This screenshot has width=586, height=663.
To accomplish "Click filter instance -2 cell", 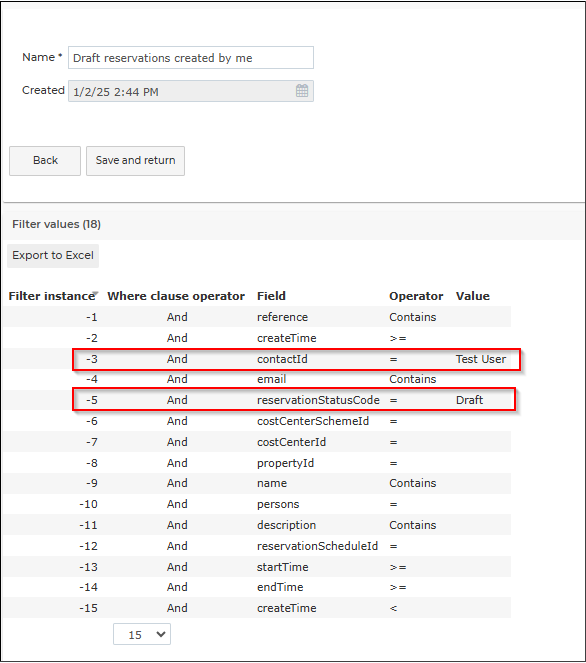I will tap(92, 338).
